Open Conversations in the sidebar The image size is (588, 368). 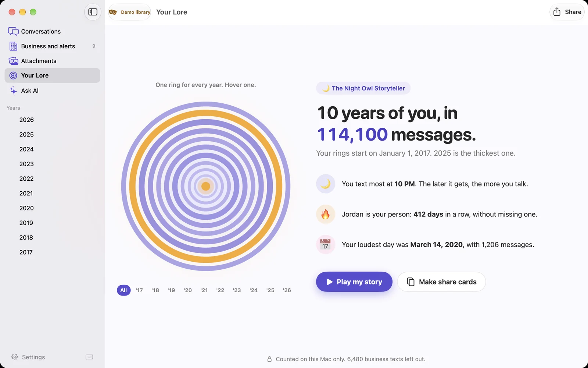[x=52, y=32]
